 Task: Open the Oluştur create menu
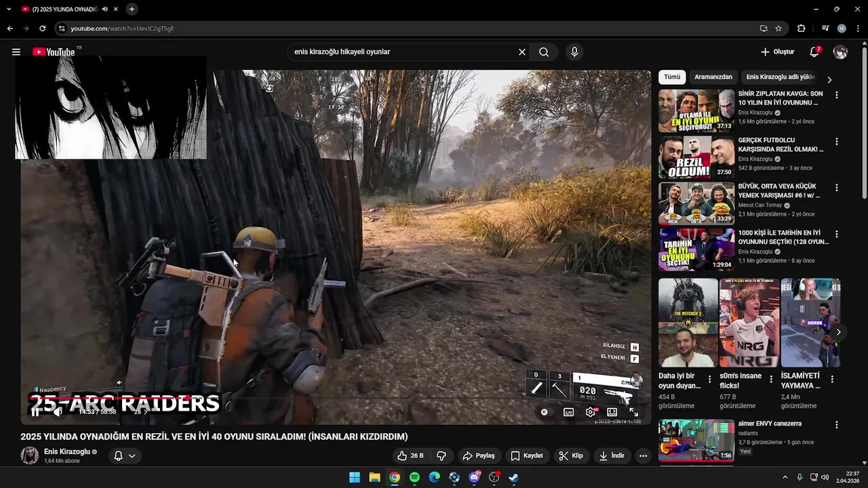tap(777, 52)
